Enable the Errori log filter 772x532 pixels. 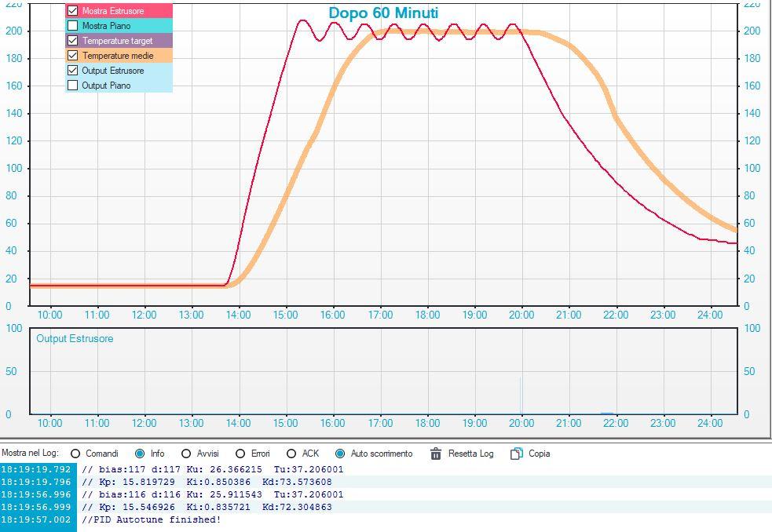240,454
